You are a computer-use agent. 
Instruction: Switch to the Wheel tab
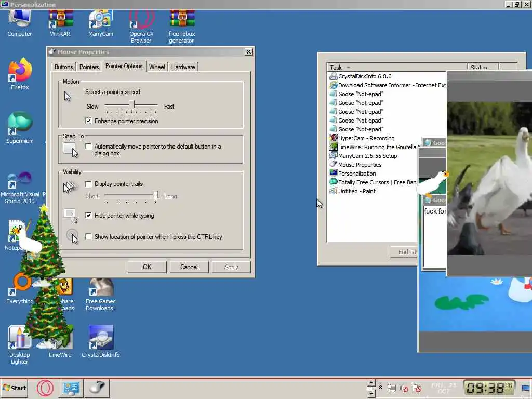(x=157, y=67)
